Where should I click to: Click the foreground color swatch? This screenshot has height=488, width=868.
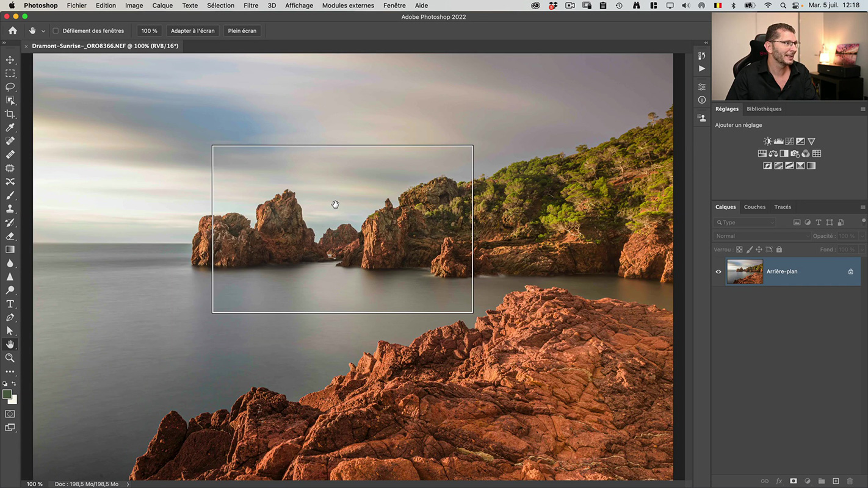pyautogui.click(x=7, y=395)
